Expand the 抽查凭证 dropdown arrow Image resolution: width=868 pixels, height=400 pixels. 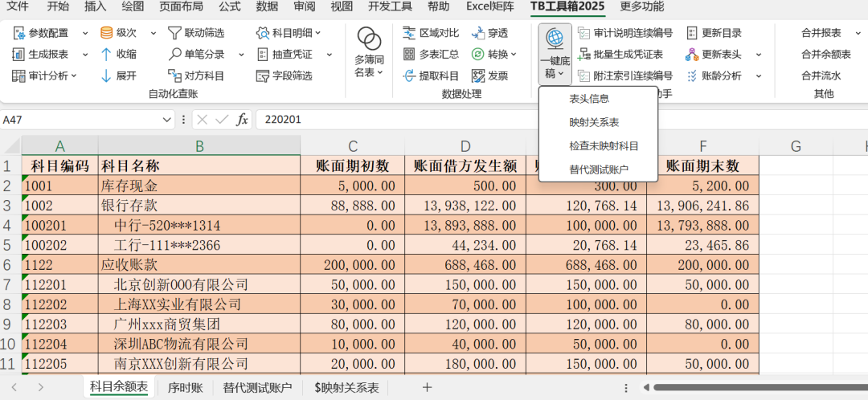point(329,55)
